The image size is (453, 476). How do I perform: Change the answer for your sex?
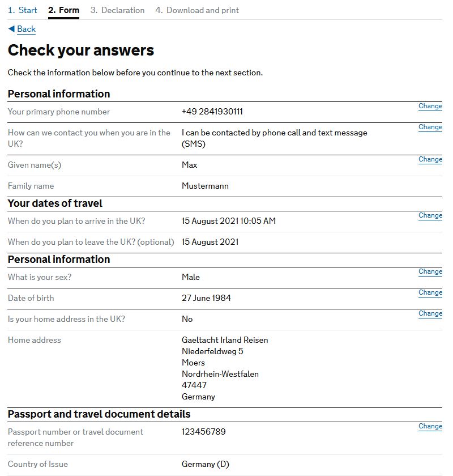coord(430,271)
